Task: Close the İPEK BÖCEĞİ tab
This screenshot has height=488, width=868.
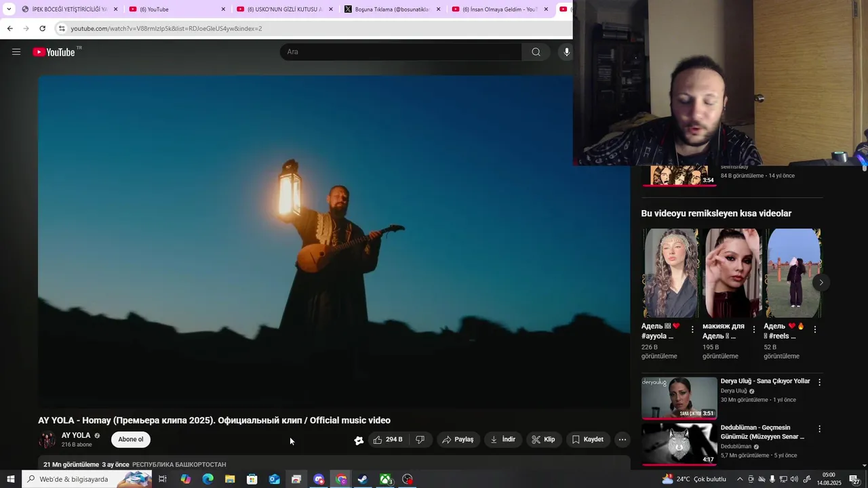Action: click(x=115, y=9)
